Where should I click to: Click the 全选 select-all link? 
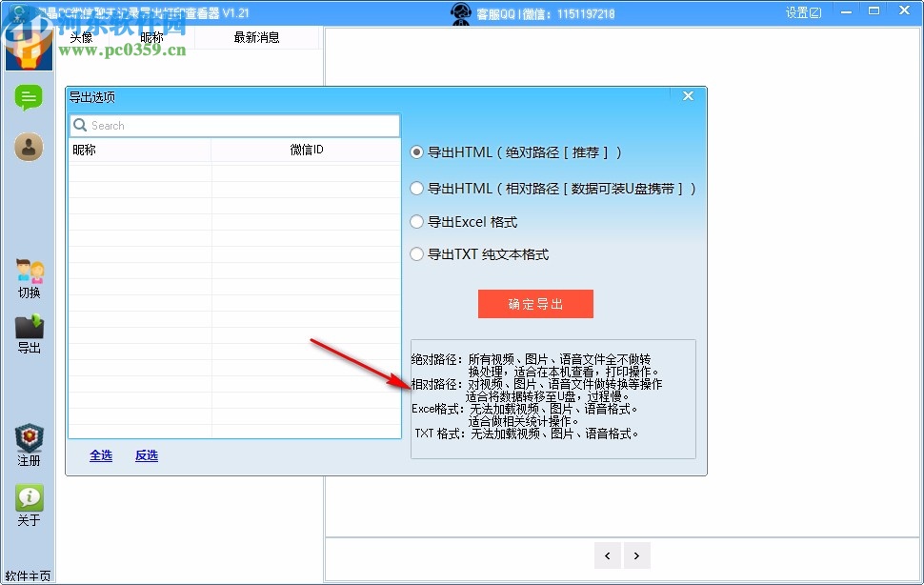pyautogui.click(x=101, y=455)
